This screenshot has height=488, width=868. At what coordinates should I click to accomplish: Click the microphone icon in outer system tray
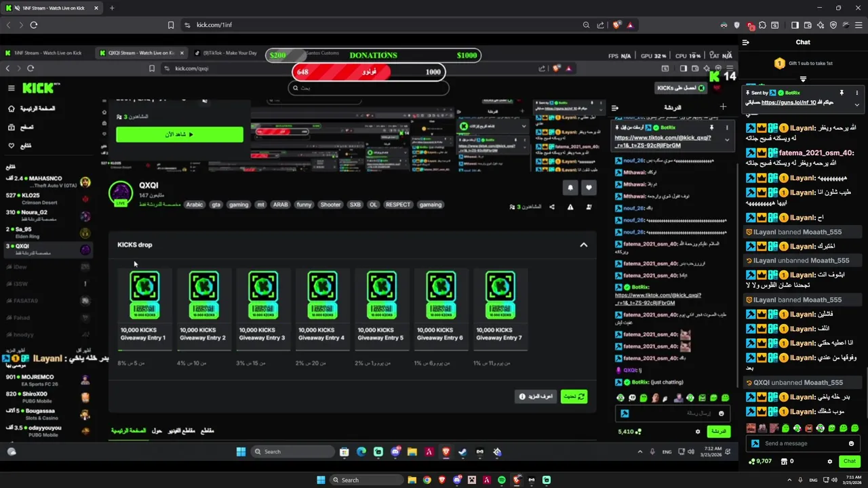click(800, 480)
